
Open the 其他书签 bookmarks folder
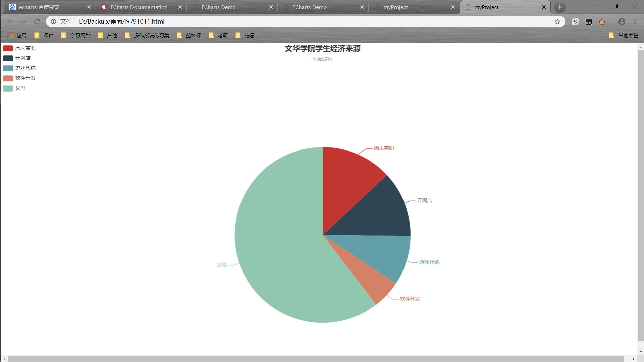(x=624, y=35)
